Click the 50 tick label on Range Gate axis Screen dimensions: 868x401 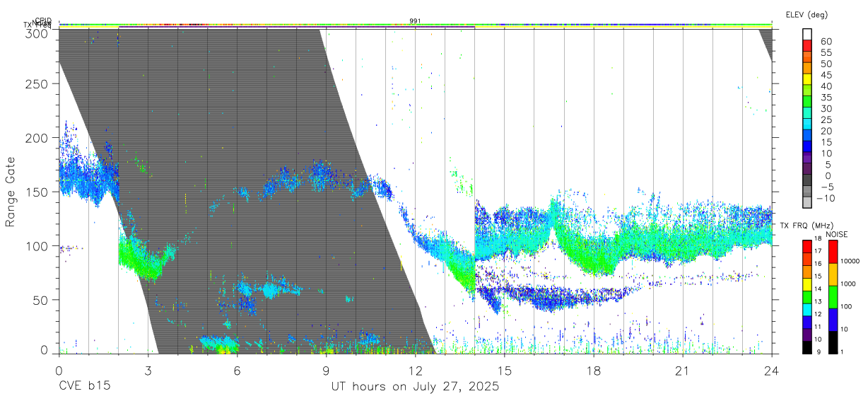point(42,300)
